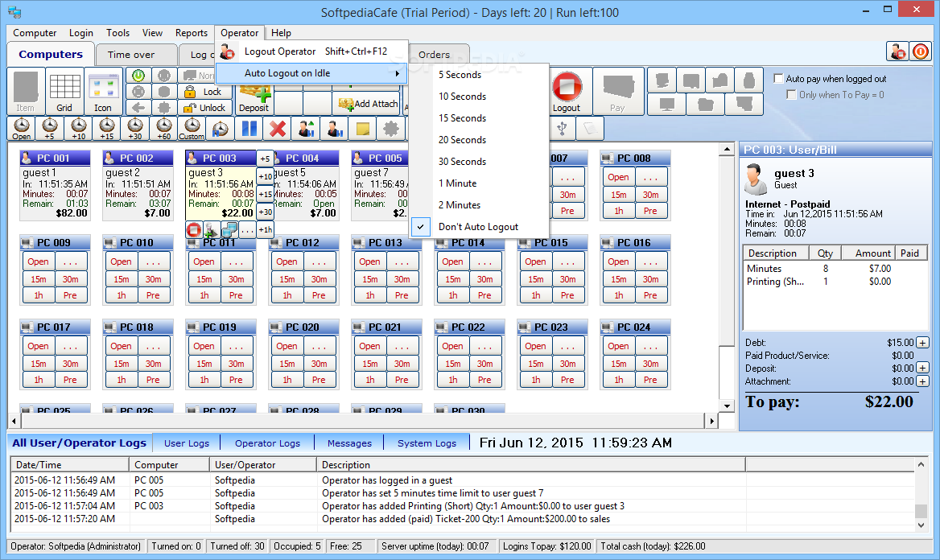This screenshot has height=560, width=940.
Task: Click 30m button on PC 015
Action: [x=567, y=279]
